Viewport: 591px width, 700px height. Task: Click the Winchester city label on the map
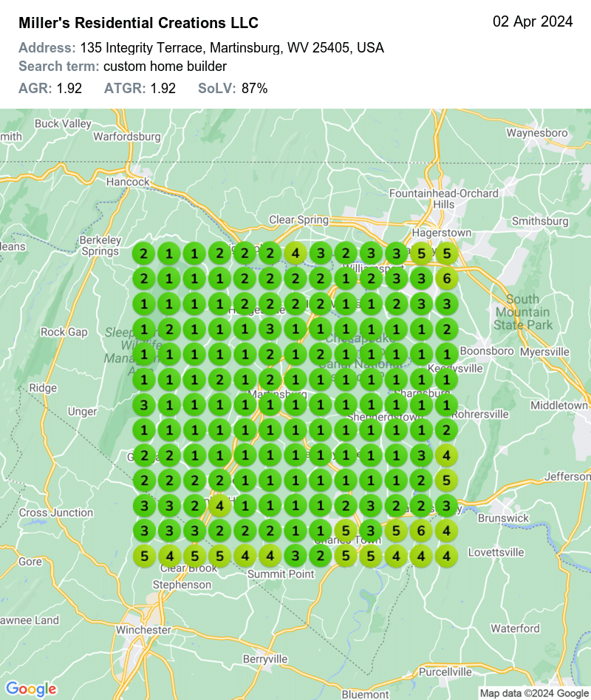(x=143, y=630)
